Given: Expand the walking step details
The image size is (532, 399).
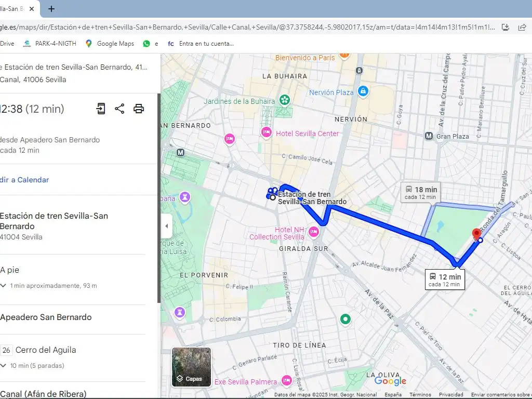Looking at the screenshot, I should pos(4,286).
